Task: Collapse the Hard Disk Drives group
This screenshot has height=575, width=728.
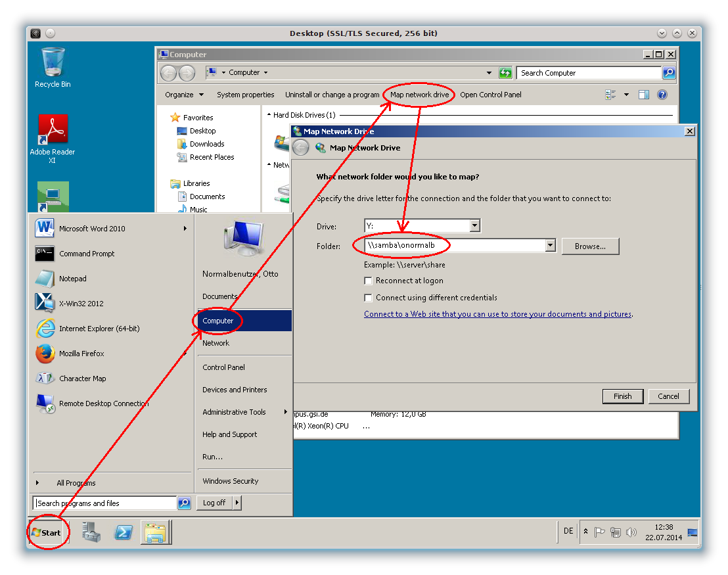Action: [x=269, y=115]
